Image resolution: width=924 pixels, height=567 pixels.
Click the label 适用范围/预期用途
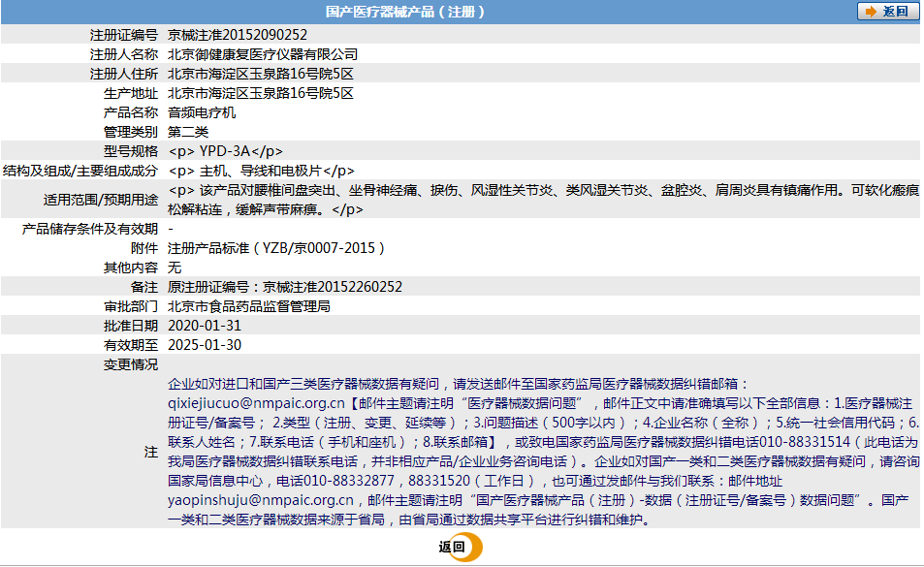point(101,200)
